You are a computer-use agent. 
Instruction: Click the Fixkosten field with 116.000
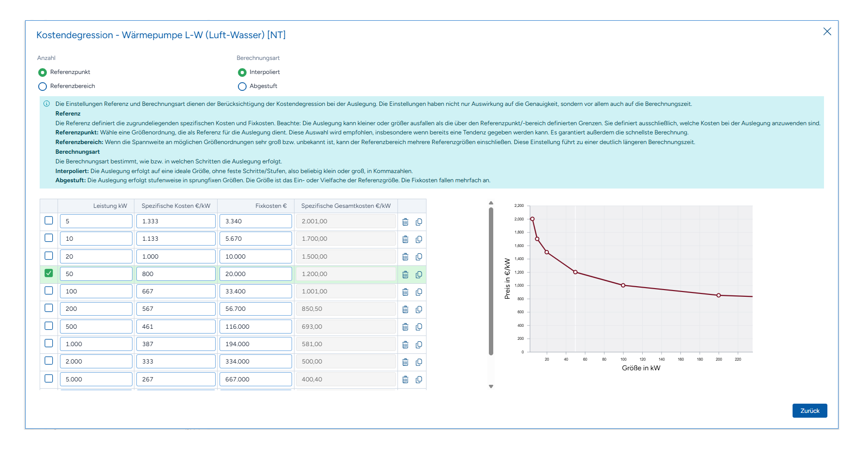click(256, 327)
